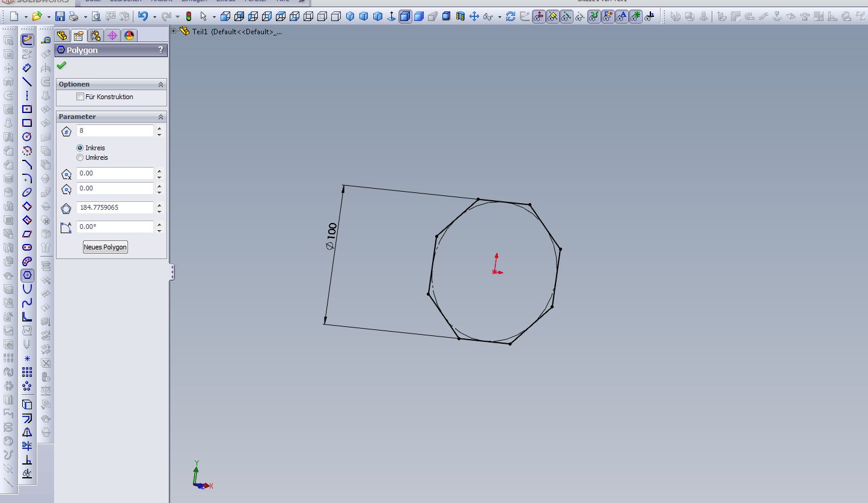The image size is (868, 503).
Task: Confirm polygon with green checkmark
Action: pos(61,66)
